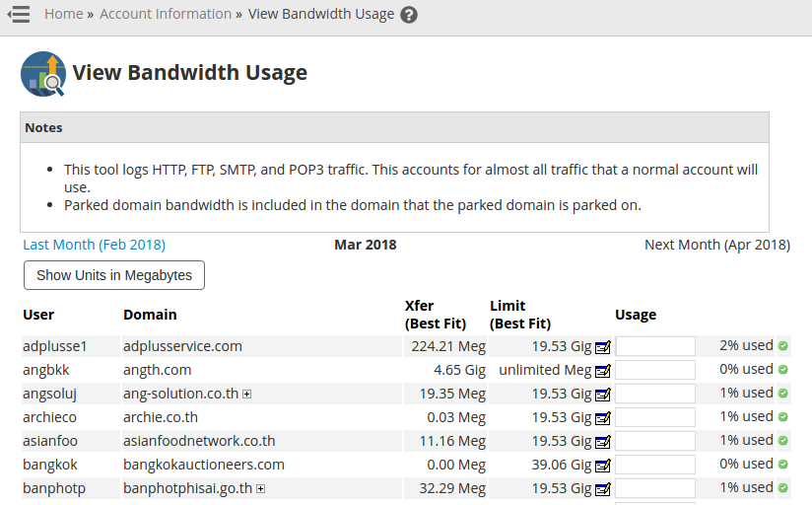Click green status icon for asianfoodnetwork.co.th

(783, 441)
